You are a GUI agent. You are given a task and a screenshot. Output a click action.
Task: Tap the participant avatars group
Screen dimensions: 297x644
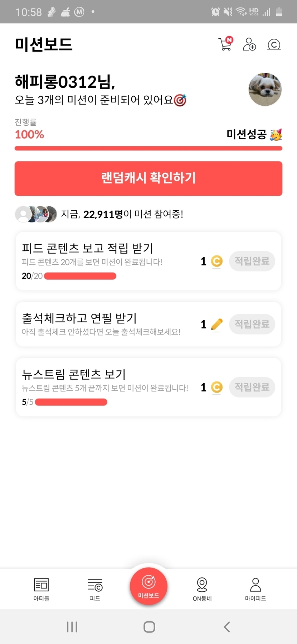point(36,214)
